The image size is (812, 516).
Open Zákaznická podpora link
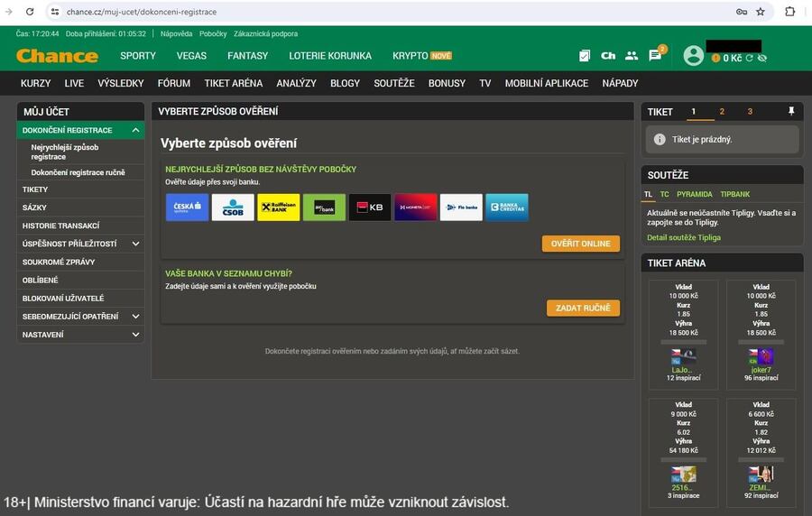tap(265, 33)
